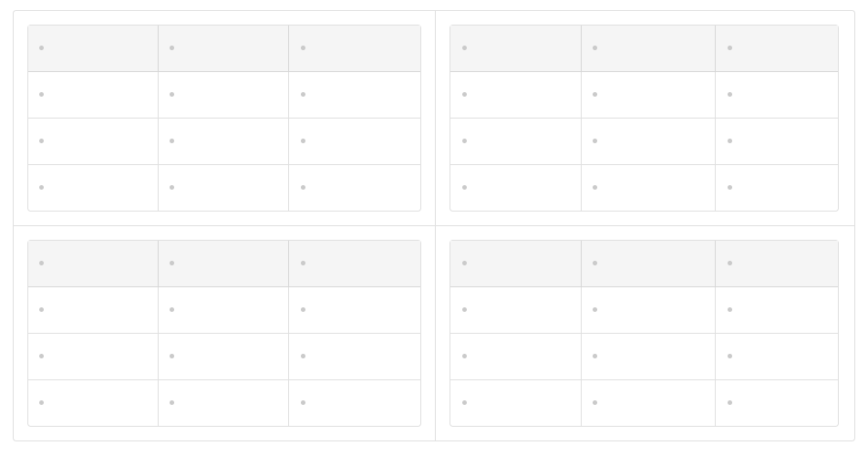Select top-left table's second row, first cell
This screenshot has width=868, height=466.
tap(93, 95)
